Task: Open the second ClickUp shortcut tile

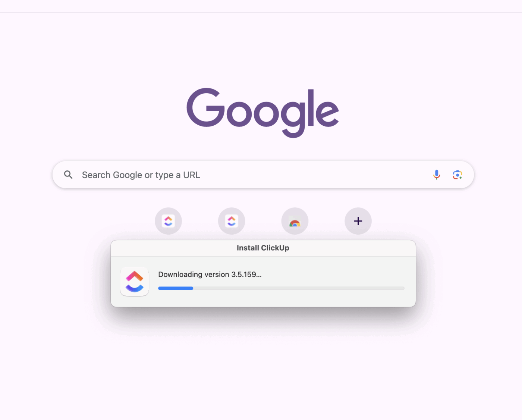Action: tap(232, 221)
